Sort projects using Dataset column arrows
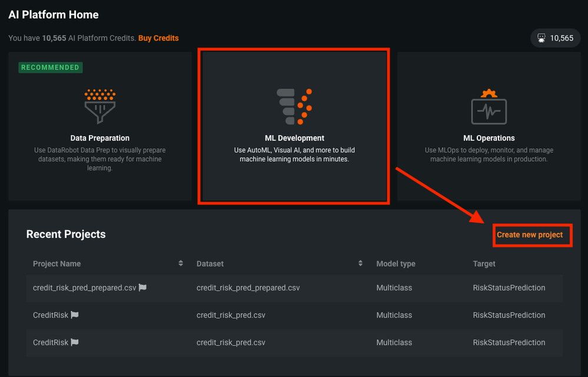 (x=360, y=263)
